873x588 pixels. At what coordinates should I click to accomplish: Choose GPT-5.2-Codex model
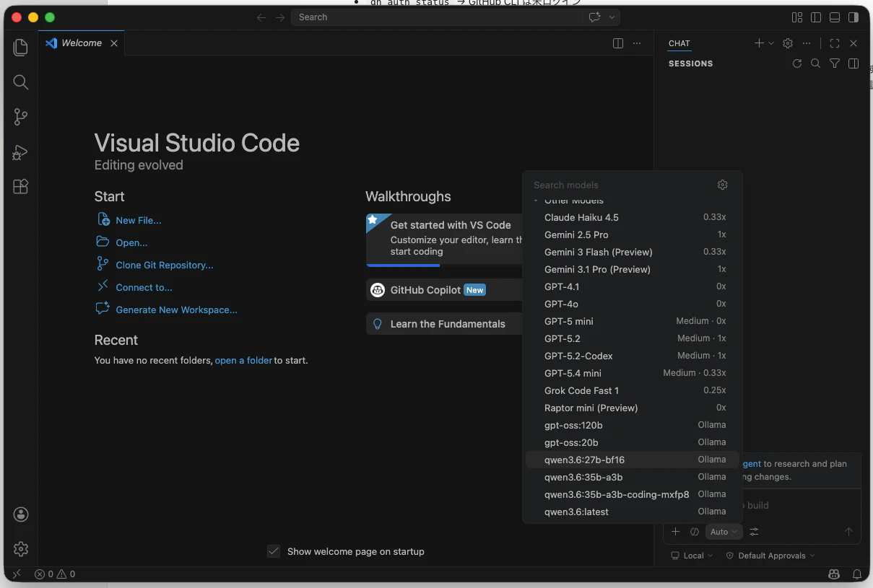pyautogui.click(x=633, y=356)
